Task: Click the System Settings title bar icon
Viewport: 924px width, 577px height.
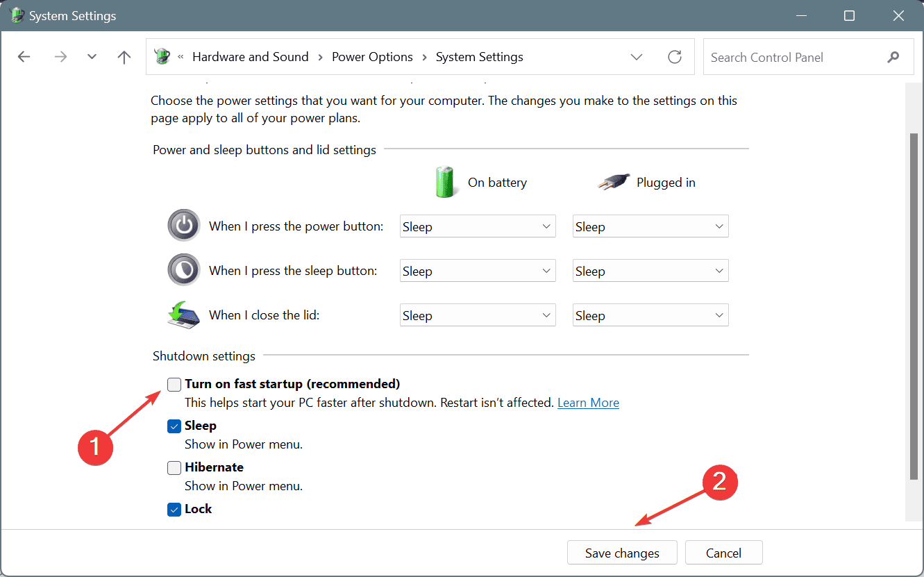Action: 15,15
